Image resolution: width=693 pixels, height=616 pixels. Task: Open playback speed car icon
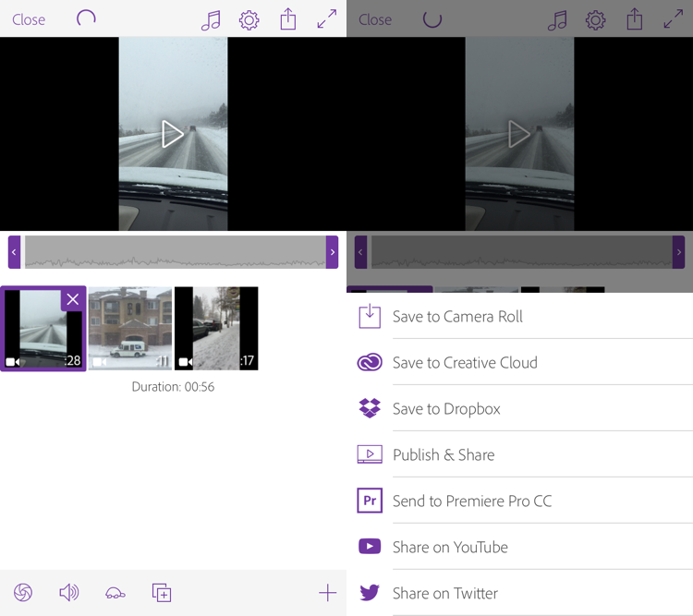[x=115, y=593]
